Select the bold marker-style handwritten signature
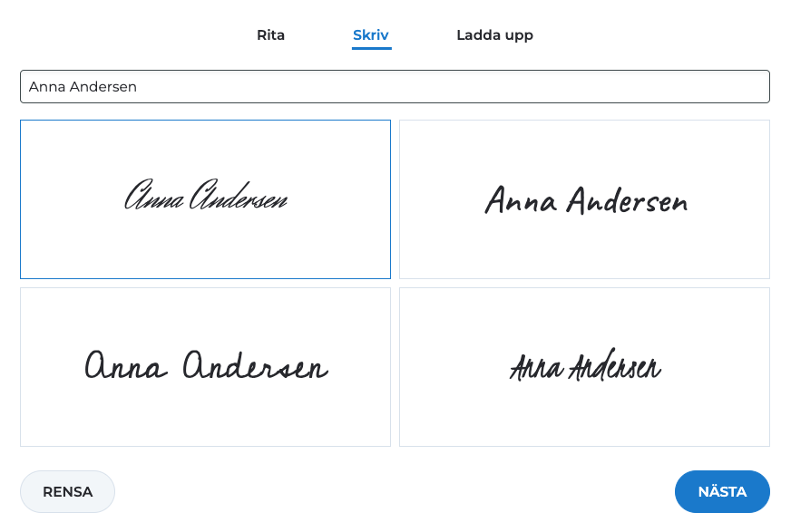Image resolution: width=791 pixels, height=532 pixels. (x=584, y=199)
